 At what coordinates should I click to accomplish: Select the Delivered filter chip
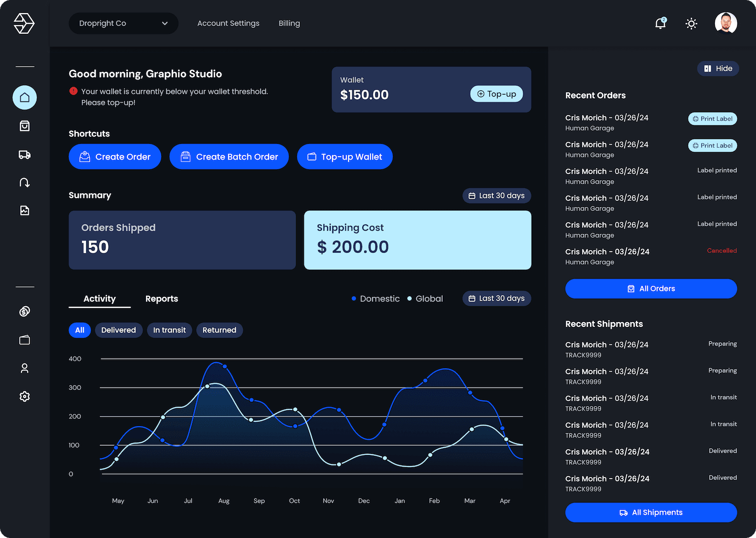point(119,330)
